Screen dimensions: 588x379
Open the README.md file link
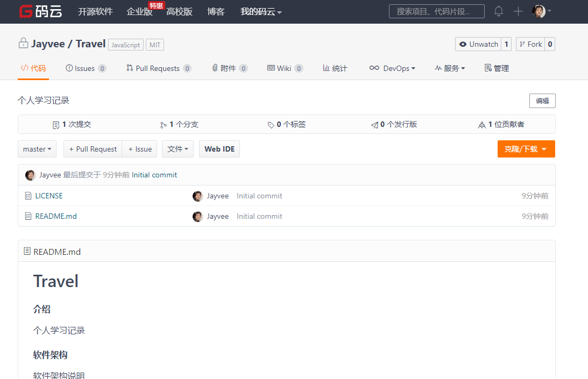pyautogui.click(x=56, y=216)
